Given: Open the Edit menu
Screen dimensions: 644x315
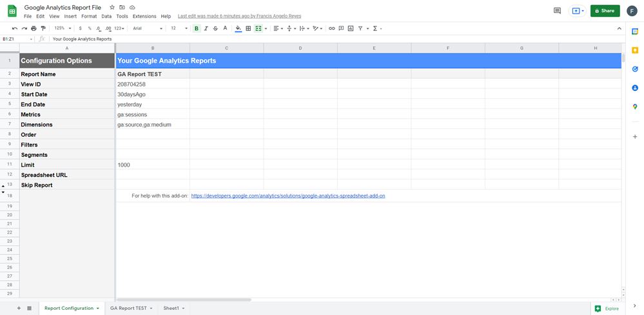Looking at the screenshot, I should (x=40, y=16).
